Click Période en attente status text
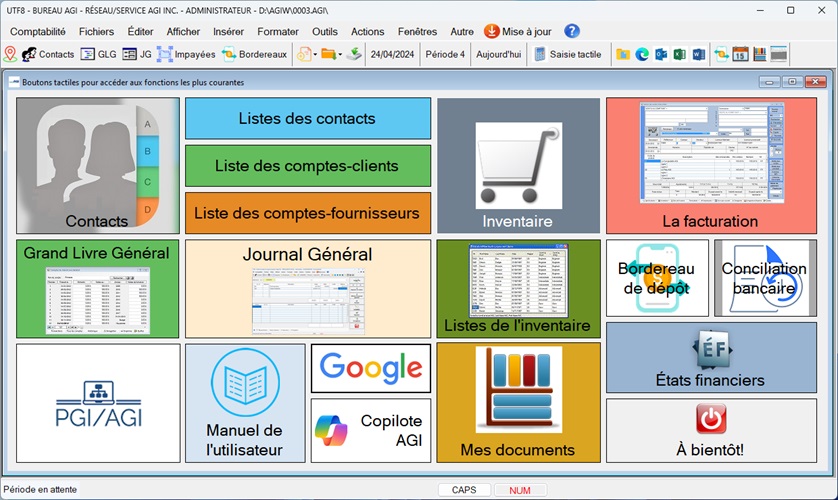The width and height of the screenshot is (838, 500). (x=41, y=489)
